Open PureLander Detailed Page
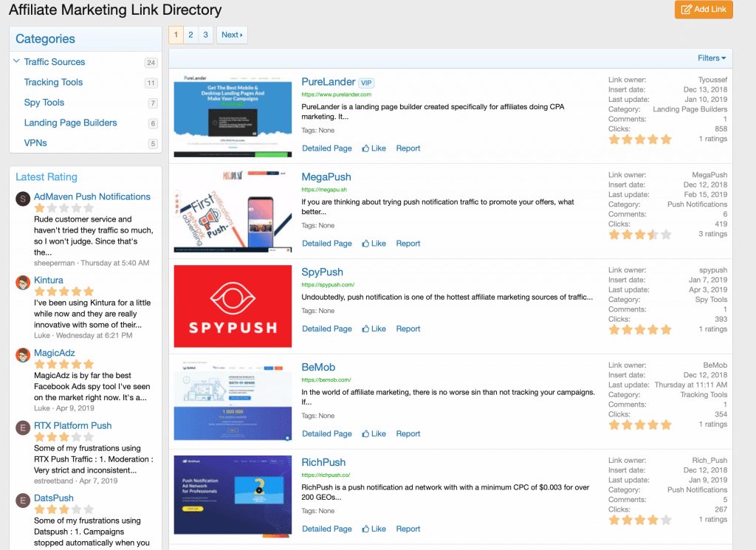Screen dimensions: 756x550 tap(327, 148)
